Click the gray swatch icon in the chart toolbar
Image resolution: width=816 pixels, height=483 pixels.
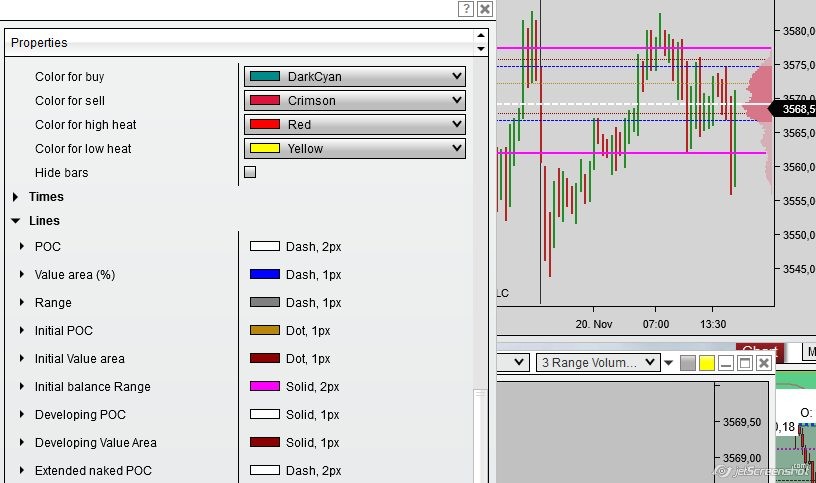pos(687,363)
